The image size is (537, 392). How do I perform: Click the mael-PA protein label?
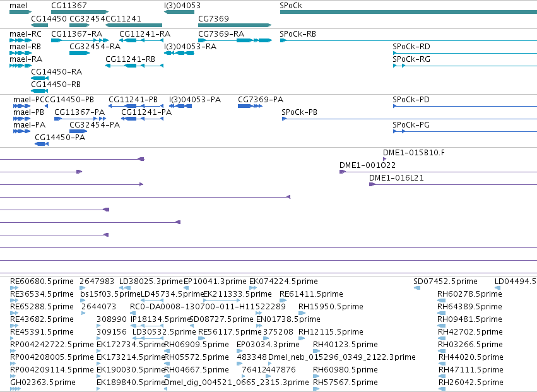pyautogui.click(x=29, y=125)
